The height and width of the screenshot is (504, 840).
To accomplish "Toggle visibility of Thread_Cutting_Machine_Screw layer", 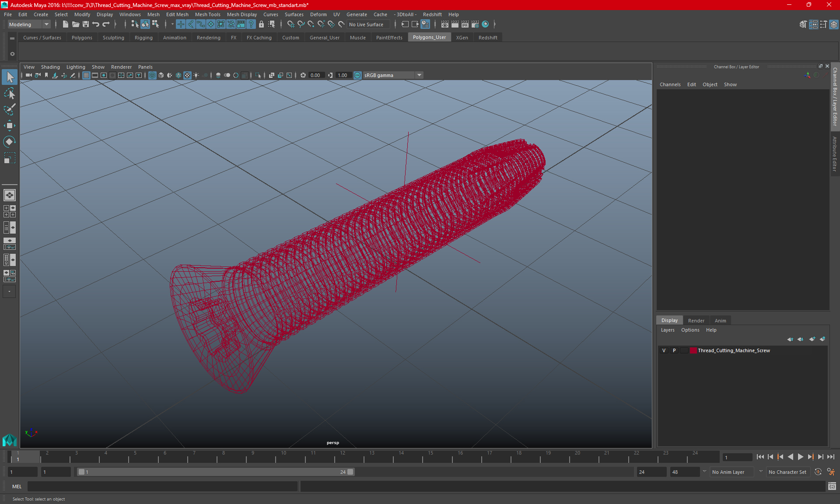I will point(664,350).
